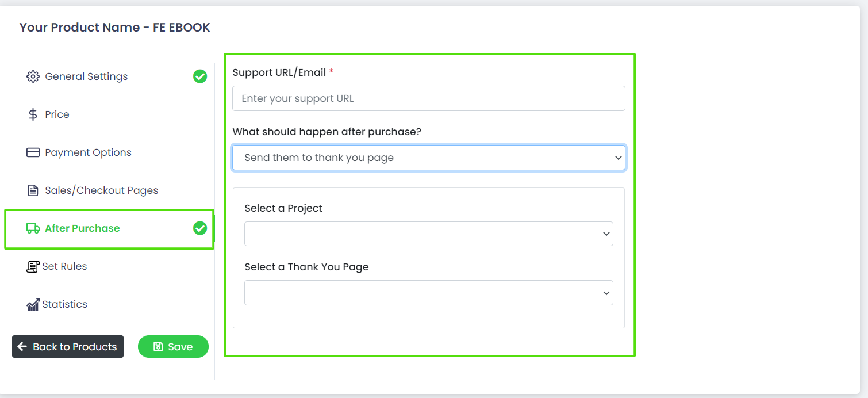Expand the Select a Thank You Page dropdown
The height and width of the screenshot is (398, 868).
(x=429, y=293)
